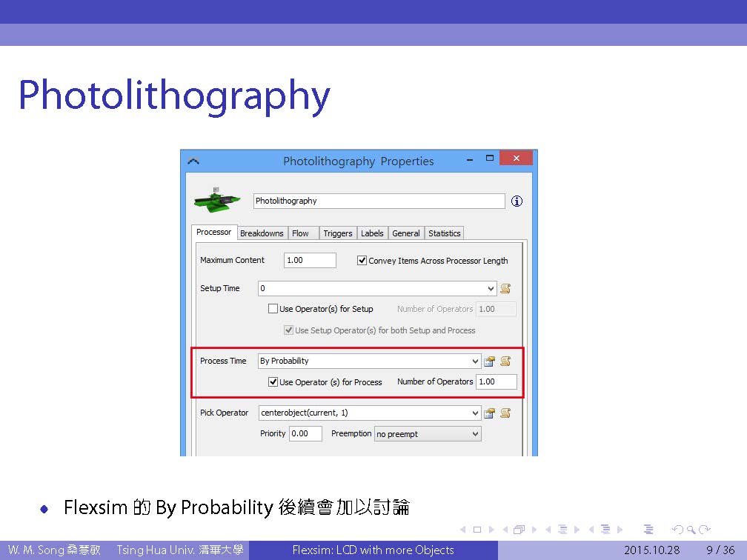747x560 pixels.
Task: Switch to the Breakdowns tab
Action: pos(262,233)
